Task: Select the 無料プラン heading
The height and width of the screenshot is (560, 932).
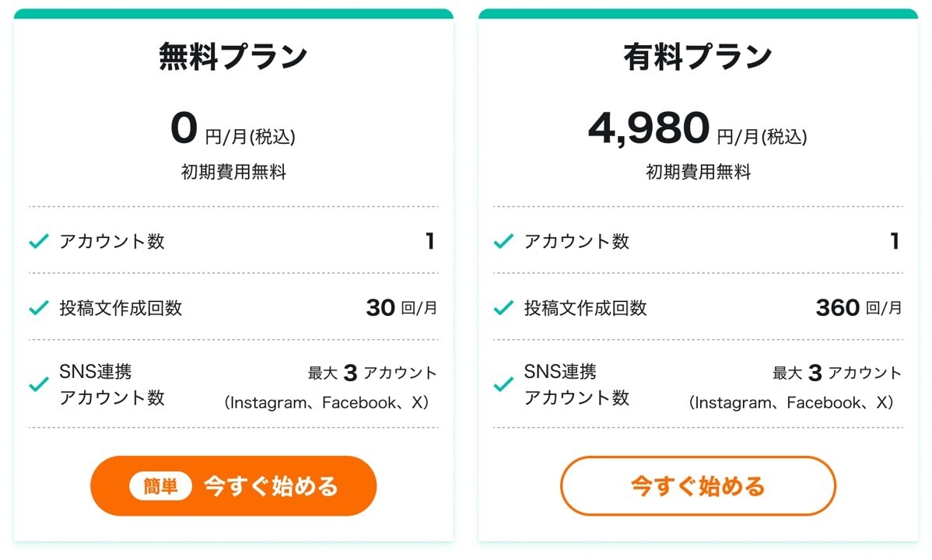Action: coord(233,57)
